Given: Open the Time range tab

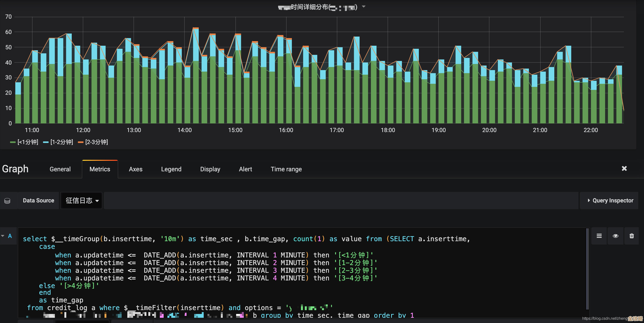Looking at the screenshot, I should pos(286,169).
